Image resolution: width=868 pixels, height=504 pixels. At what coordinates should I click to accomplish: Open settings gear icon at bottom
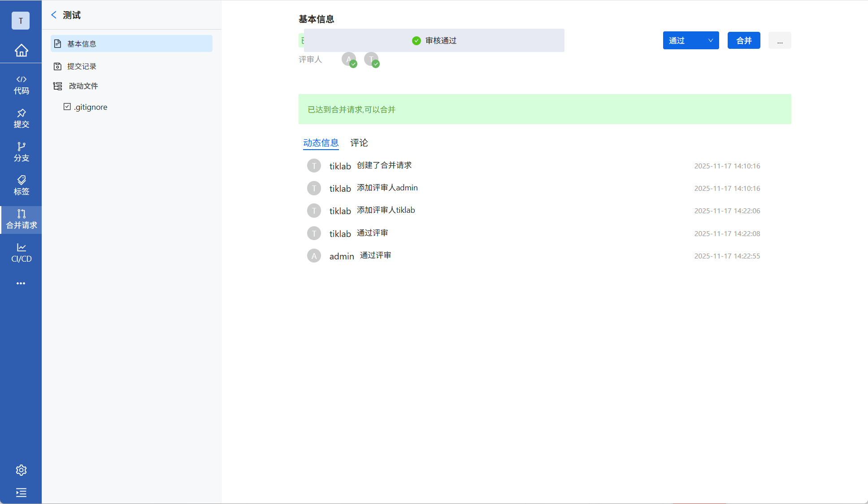tap(21, 470)
